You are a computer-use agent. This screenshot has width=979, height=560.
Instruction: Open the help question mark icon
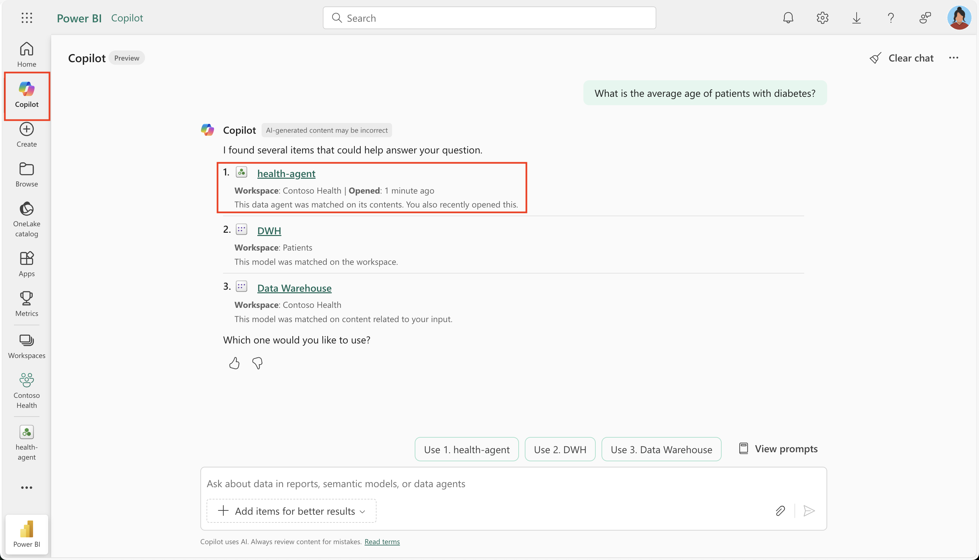point(891,18)
